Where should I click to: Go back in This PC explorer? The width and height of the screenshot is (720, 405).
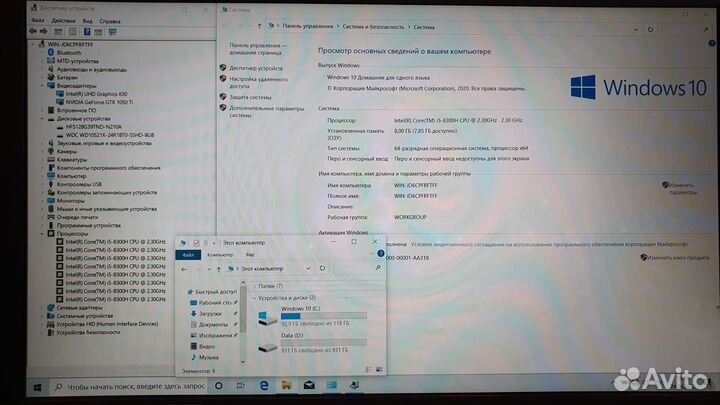[184, 269]
